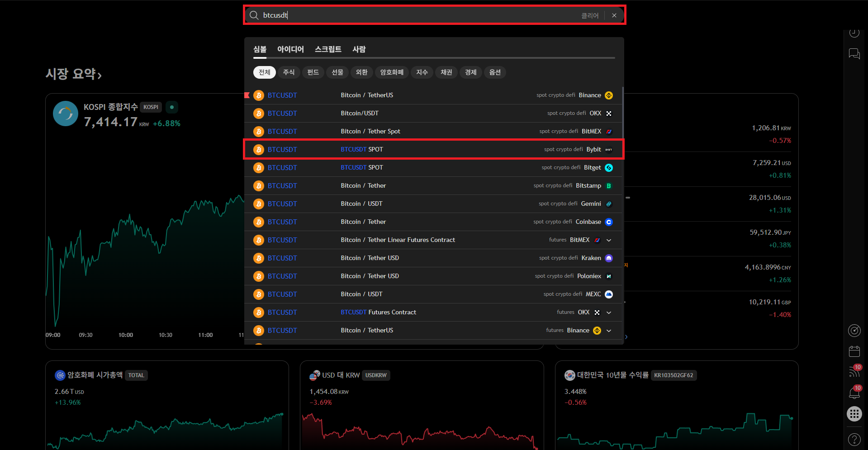868x450 pixels.
Task: Click the OKX exchange logo in Bitcoin/USDT row
Action: [x=609, y=114]
